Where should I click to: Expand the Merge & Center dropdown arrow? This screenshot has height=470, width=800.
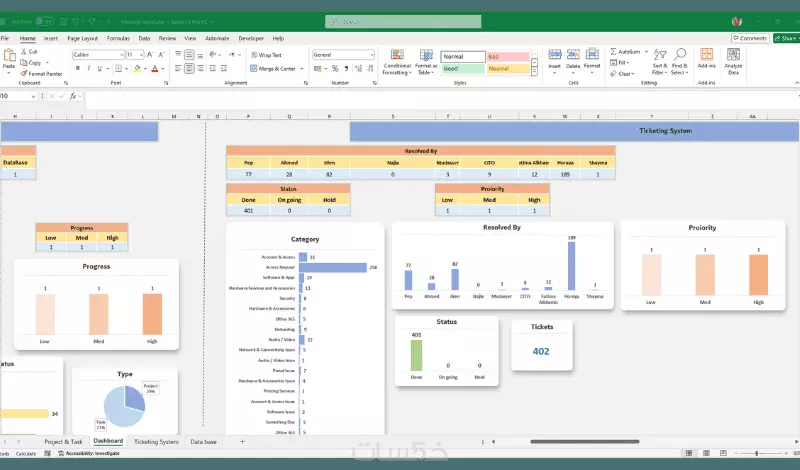pos(302,69)
